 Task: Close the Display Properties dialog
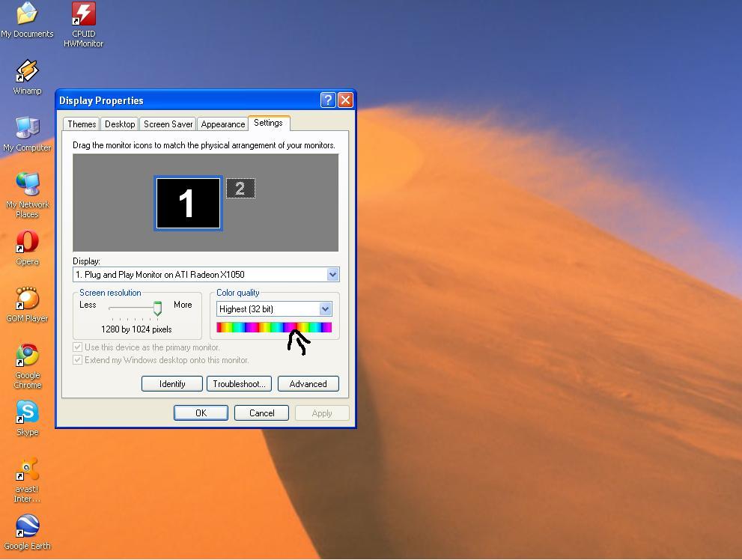345,100
